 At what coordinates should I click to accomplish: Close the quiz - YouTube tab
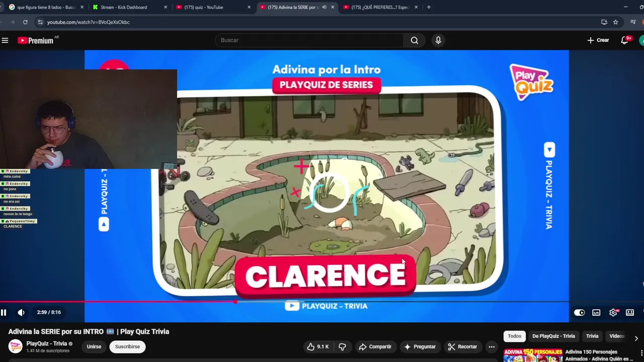(x=249, y=7)
